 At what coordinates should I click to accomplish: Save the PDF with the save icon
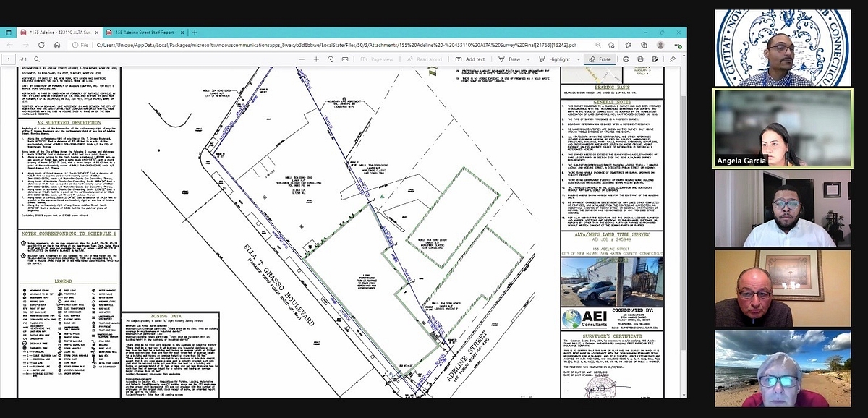(641, 59)
